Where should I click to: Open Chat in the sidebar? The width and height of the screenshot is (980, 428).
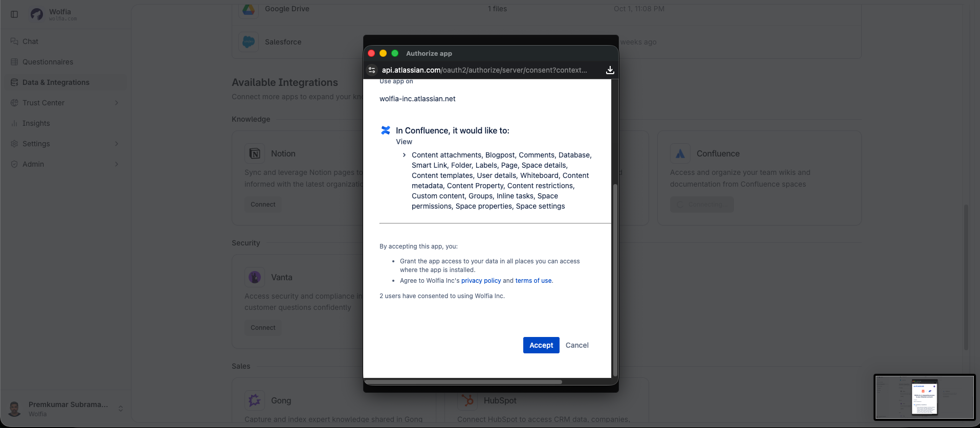click(65, 41)
